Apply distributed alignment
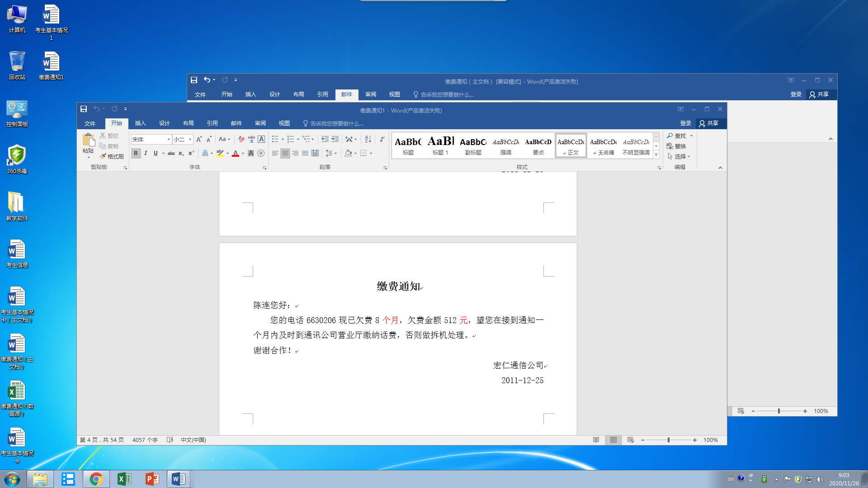Screen dimensions: 868x488 315,153
